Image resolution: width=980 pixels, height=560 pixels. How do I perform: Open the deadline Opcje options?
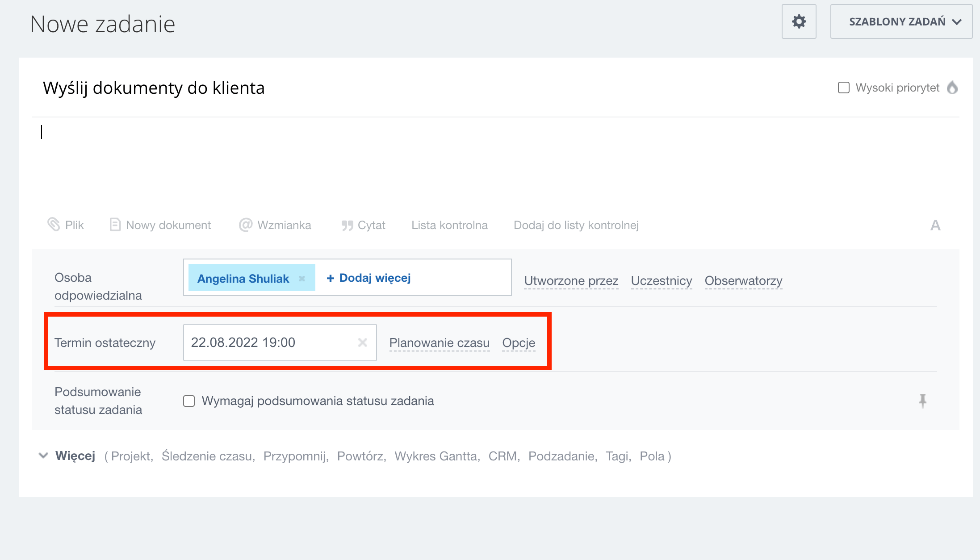518,343
